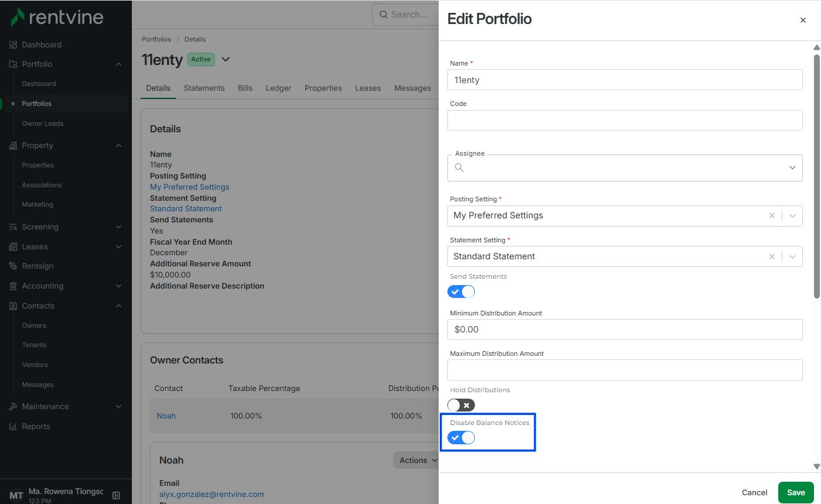This screenshot has height=504, width=821.
Task: Expand the Screening sidebar section
Action: (x=118, y=227)
